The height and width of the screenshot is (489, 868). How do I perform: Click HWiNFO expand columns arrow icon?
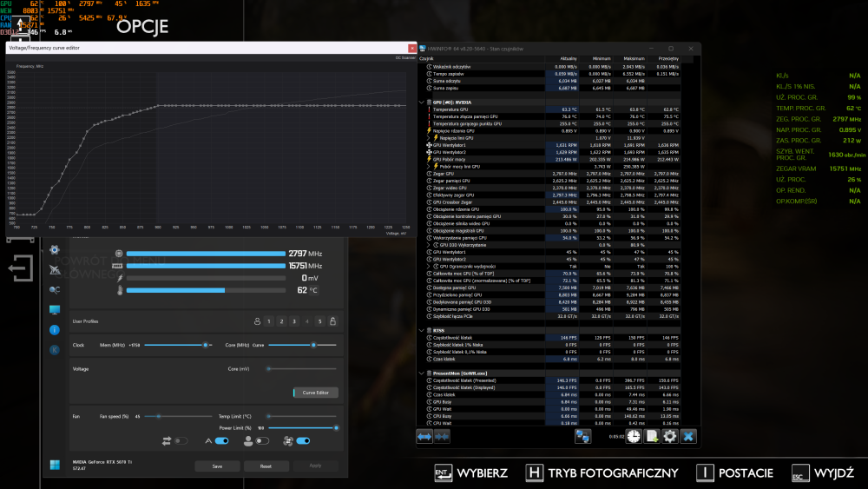(x=425, y=436)
